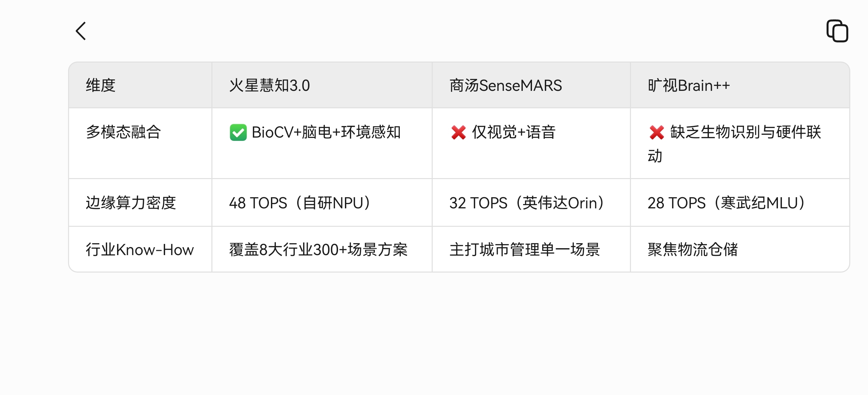This screenshot has width=868, height=395.
Task: Copy table with the copy icon
Action: point(837,31)
